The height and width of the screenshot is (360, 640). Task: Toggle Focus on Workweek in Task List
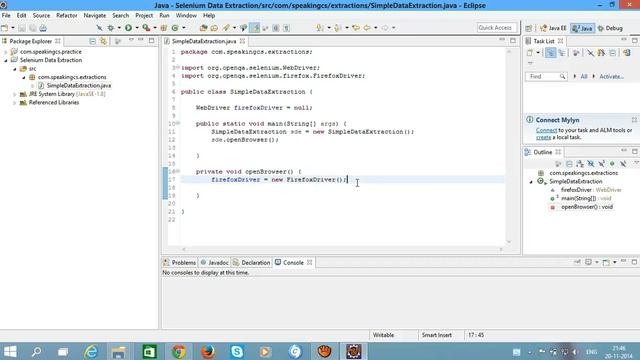point(576,53)
